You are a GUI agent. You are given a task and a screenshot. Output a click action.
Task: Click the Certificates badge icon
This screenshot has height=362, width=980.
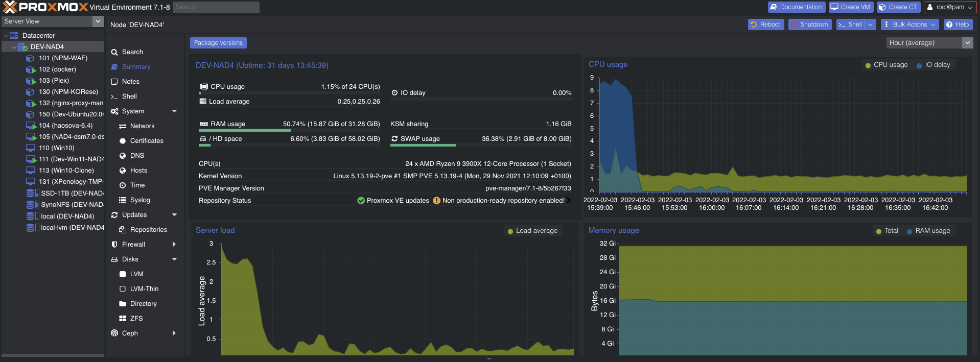[x=123, y=141]
